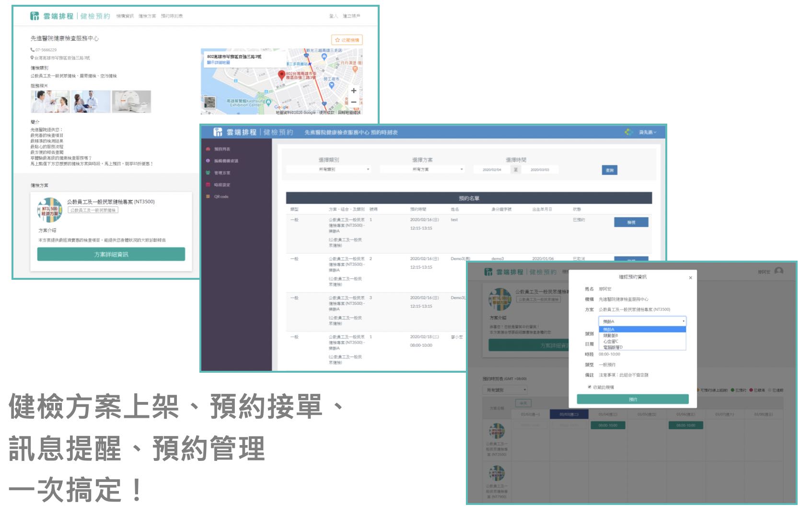Viewport: 812px width, 527px height.
Task: Click the 08:00-10:00 slot under 03/04
Action: point(608,425)
